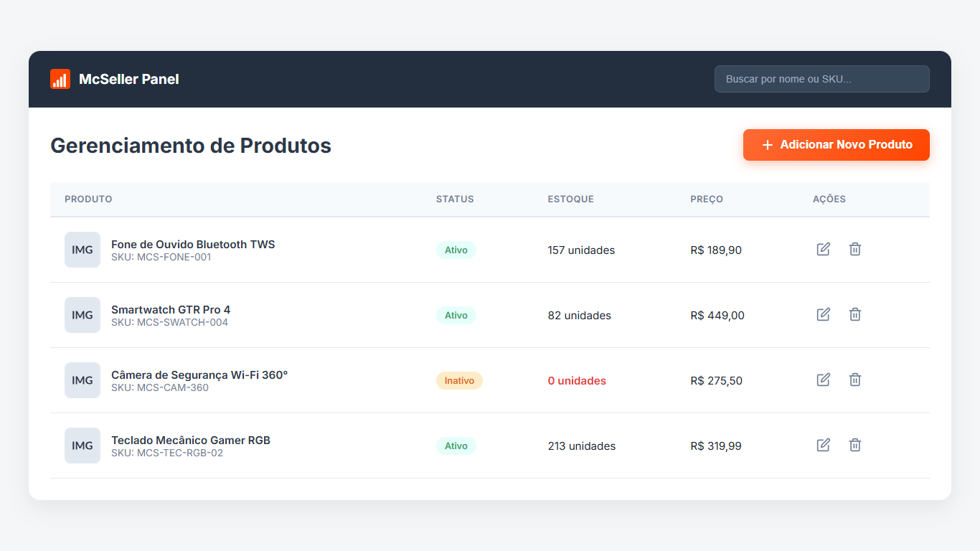Click the Gerenciamento de Produtos heading
This screenshot has height=551, width=980.
191,146
